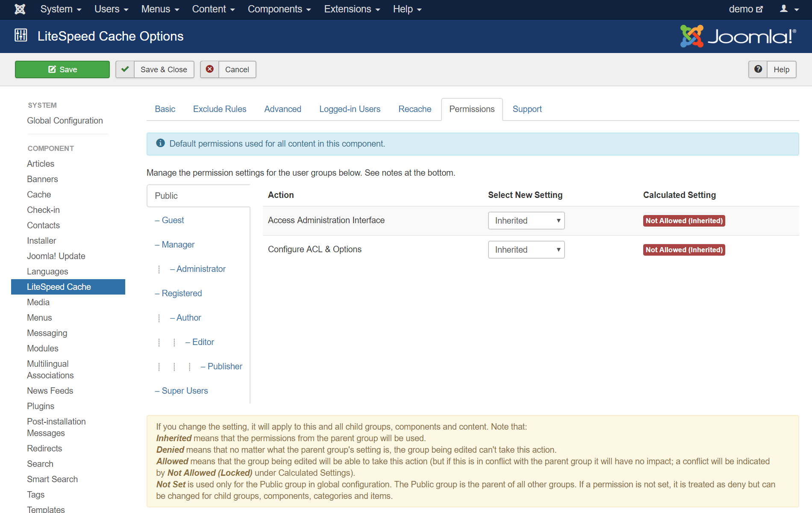Open the user account icon menu
This screenshot has width=812, height=513.
[x=789, y=9]
